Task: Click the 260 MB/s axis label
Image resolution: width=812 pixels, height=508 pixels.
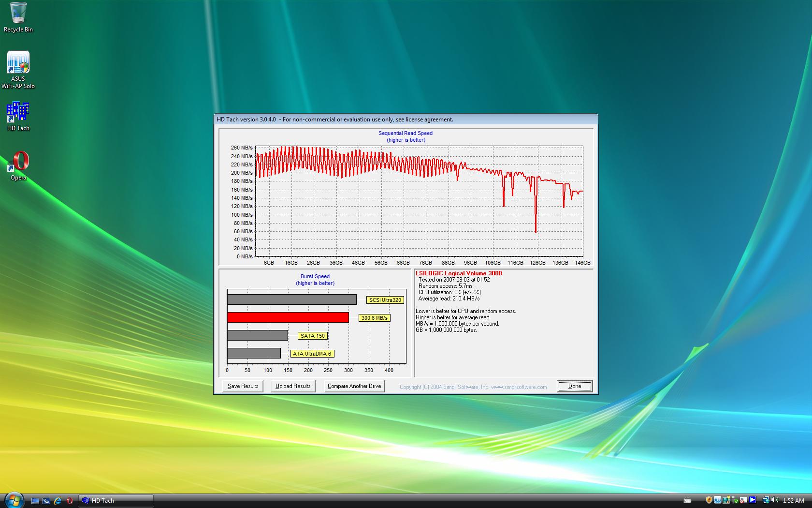Action: (242, 148)
